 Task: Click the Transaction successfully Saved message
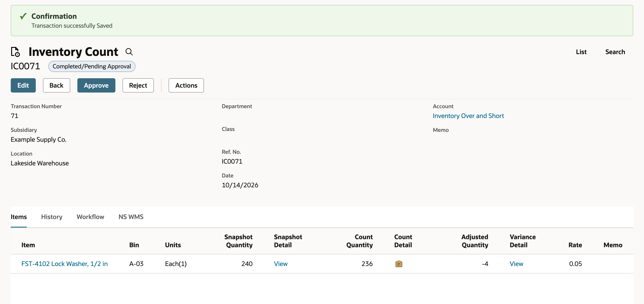(x=72, y=26)
